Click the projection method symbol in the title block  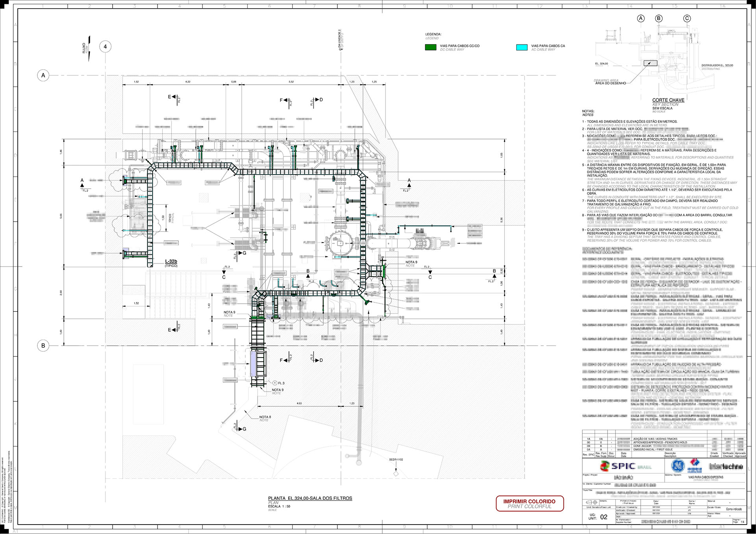[x=592, y=503]
